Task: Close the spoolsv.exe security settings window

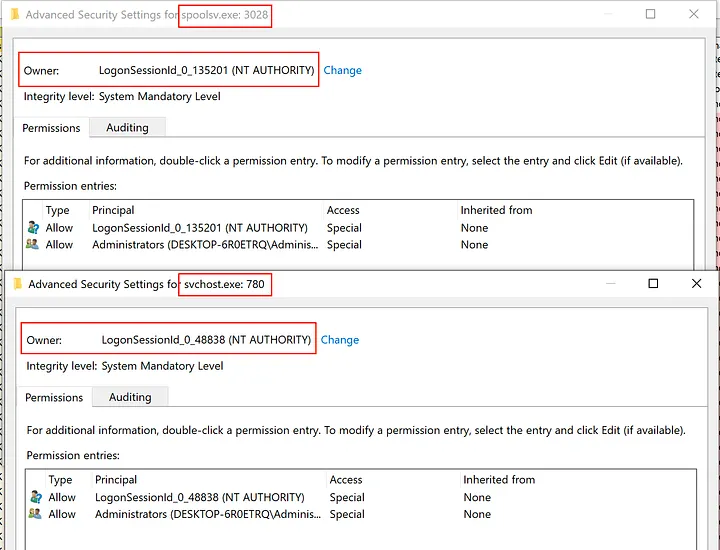Action: point(694,15)
